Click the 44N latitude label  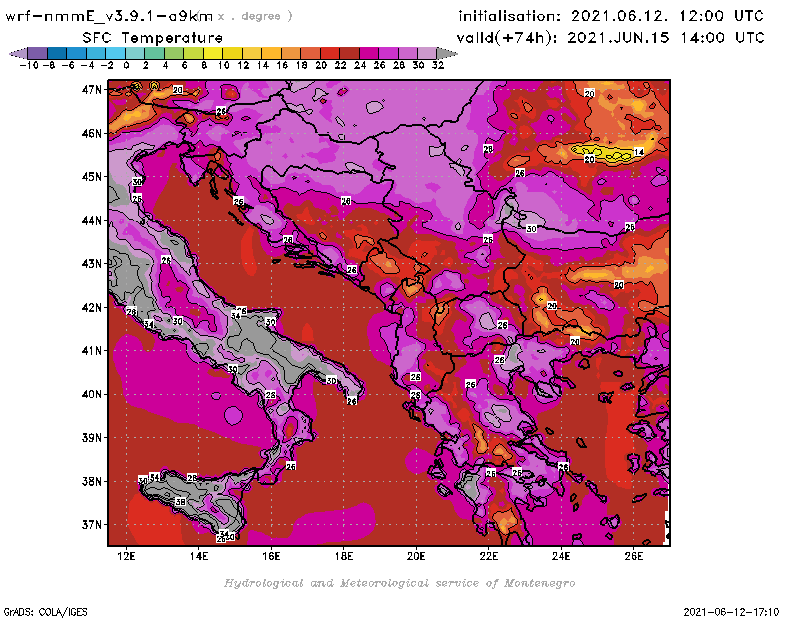click(x=92, y=220)
